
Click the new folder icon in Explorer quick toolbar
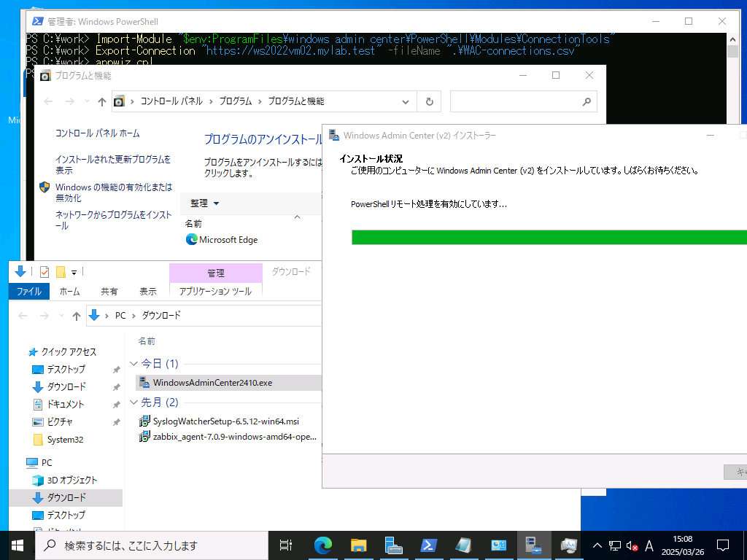click(x=61, y=272)
